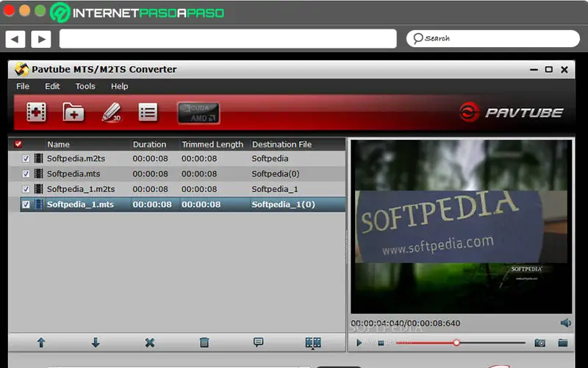Open the task list icon in toolbar
Screen dimensions: 588x368
pyautogui.click(x=148, y=112)
